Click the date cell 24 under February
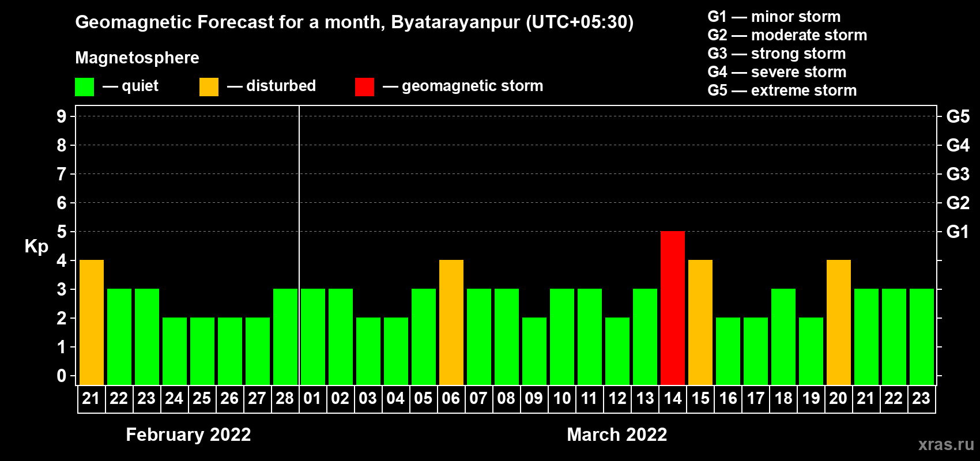 (175, 399)
